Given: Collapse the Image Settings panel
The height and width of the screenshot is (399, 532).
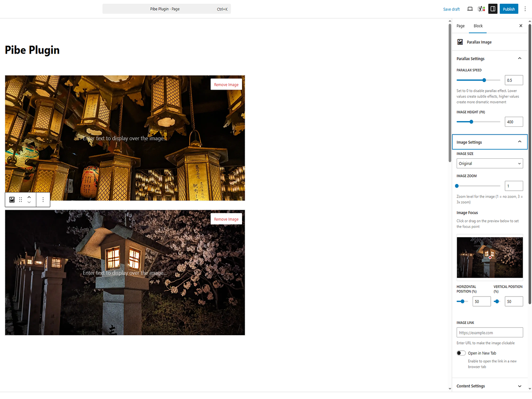Looking at the screenshot, I should pos(489,142).
